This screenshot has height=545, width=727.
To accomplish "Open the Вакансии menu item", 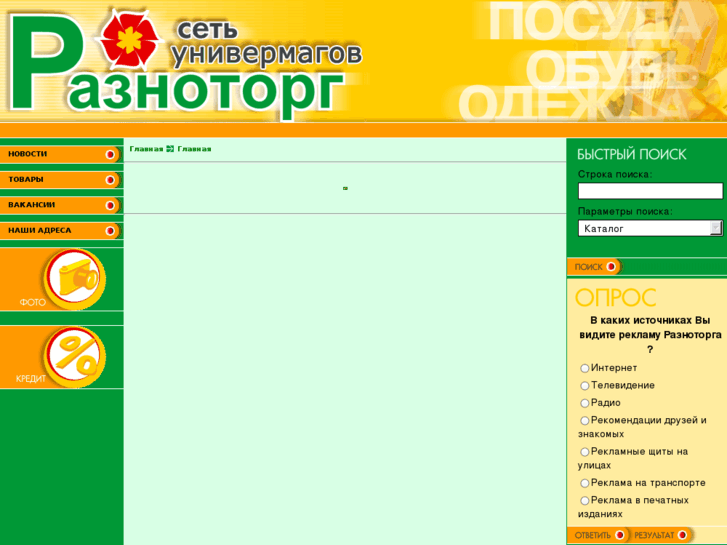I will (60, 205).
